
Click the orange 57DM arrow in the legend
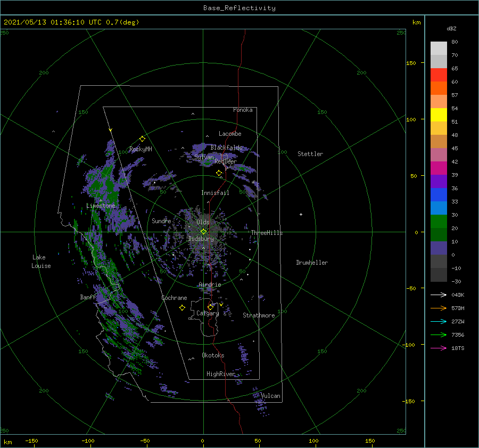point(439,308)
